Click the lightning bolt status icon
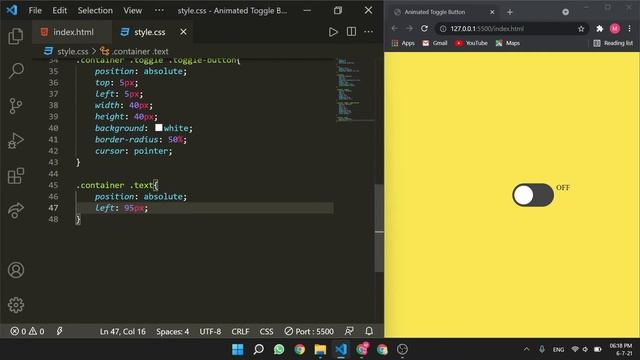Viewport: 640px width, 360px height. click(60, 331)
